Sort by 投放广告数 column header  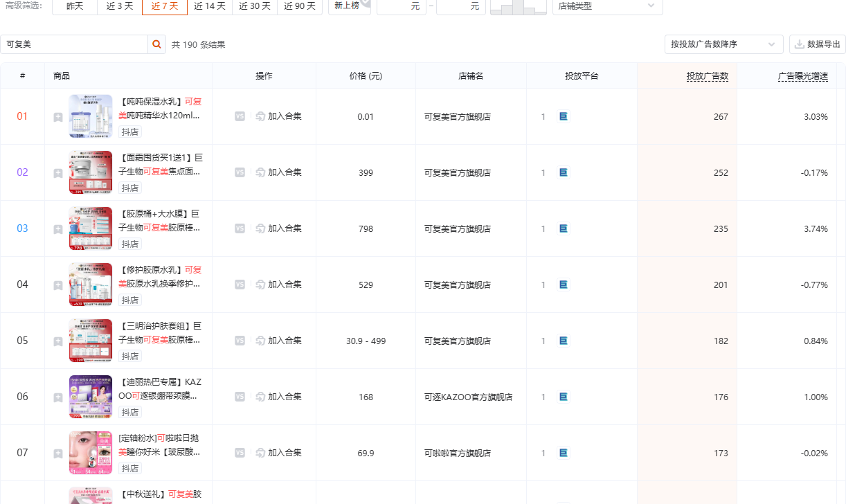(708, 76)
